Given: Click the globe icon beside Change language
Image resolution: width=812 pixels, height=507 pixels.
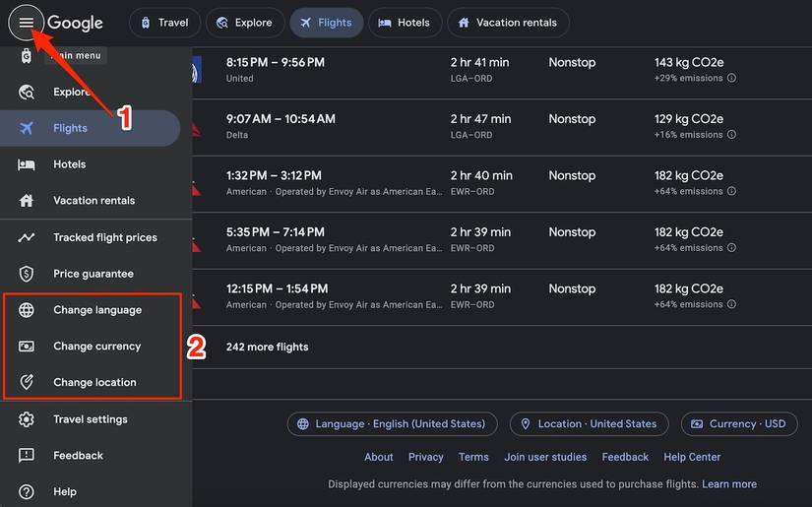Looking at the screenshot, I should pyautogui.click(x=27, y=310).
